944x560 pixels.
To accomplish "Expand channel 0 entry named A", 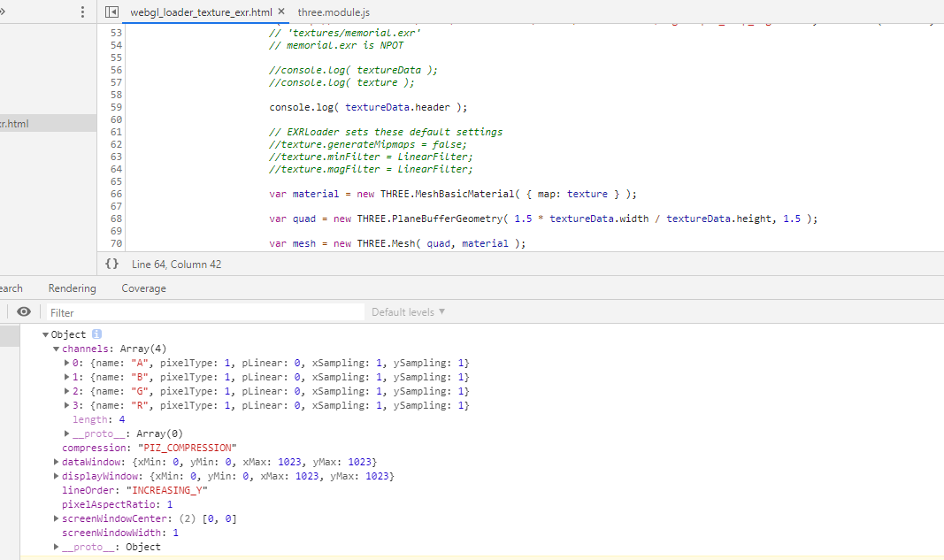I will click(67, 363).
